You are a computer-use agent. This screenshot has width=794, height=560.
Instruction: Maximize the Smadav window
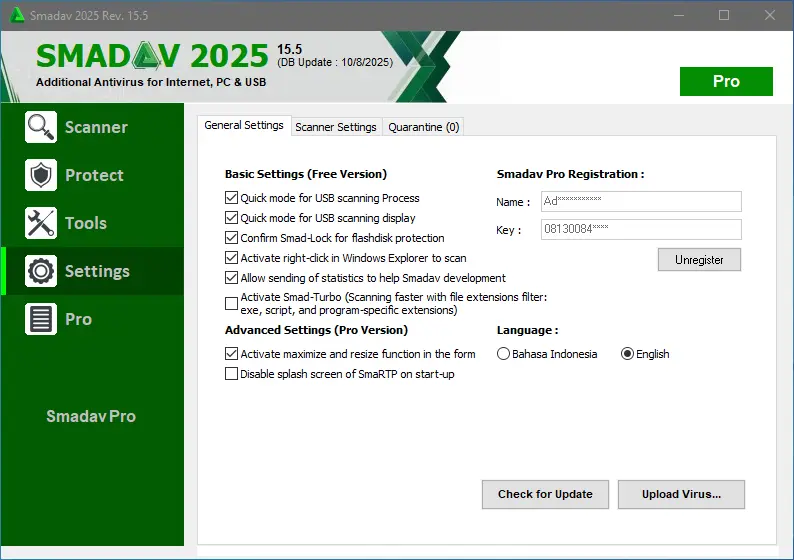724,15
